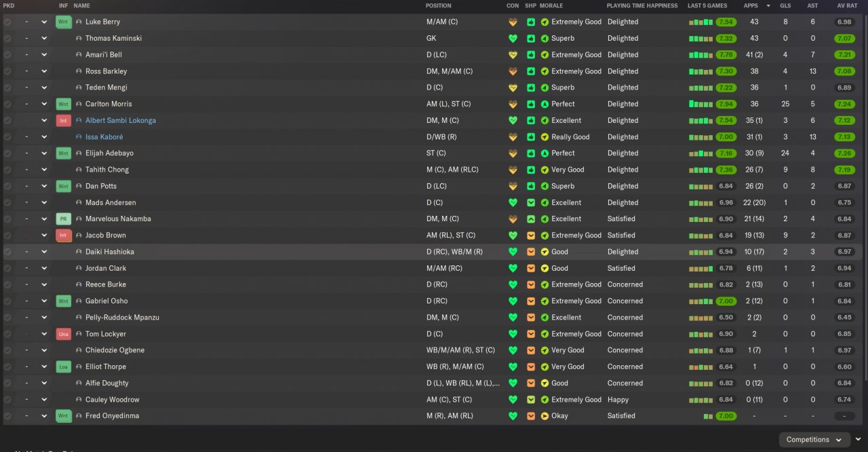Sort by MORALE column header
The image size is (868, 452).
[551, 5]
